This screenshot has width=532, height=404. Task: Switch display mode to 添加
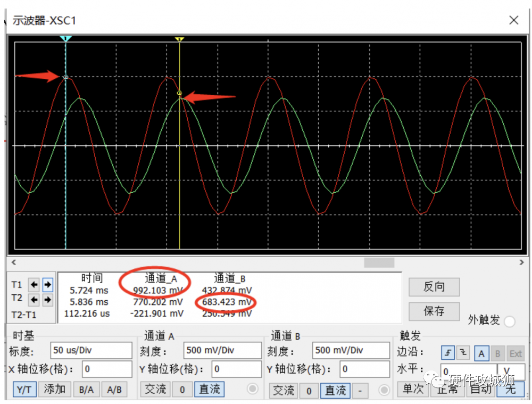coord(54,390)
